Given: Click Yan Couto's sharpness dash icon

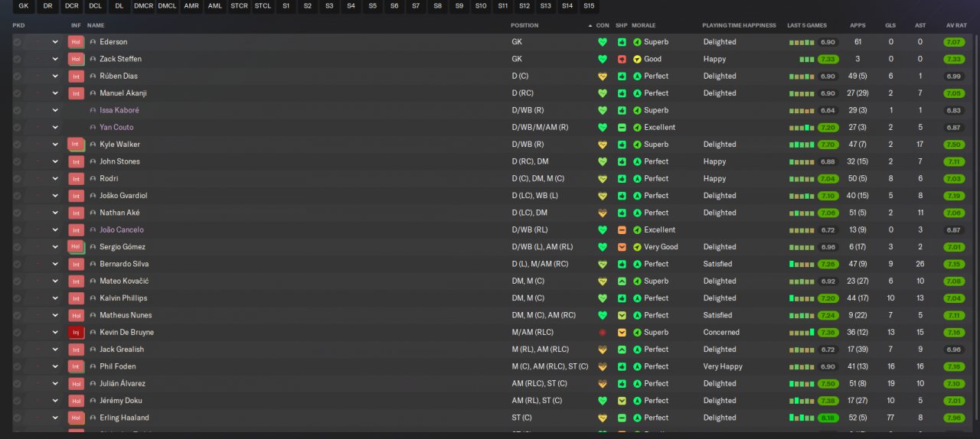Looking at the screenshot, I should pos(622,128).
